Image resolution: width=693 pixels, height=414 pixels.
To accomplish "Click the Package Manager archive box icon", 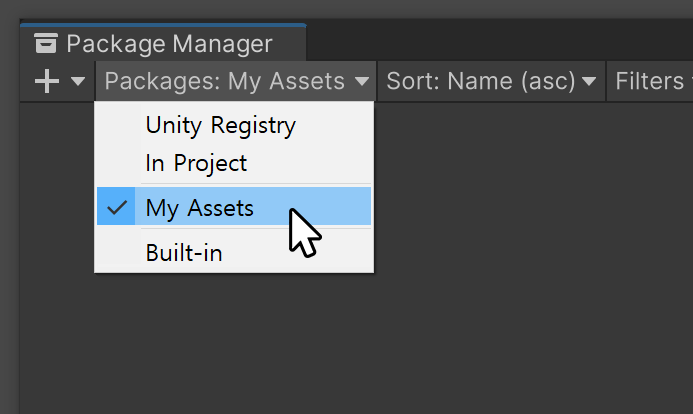I will click(45, 44).
